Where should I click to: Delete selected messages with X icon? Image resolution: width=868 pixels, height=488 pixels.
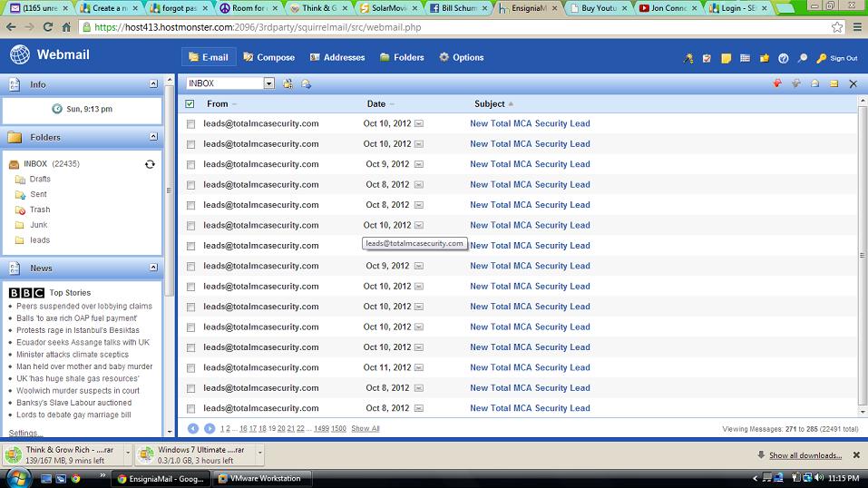(853, 83)
